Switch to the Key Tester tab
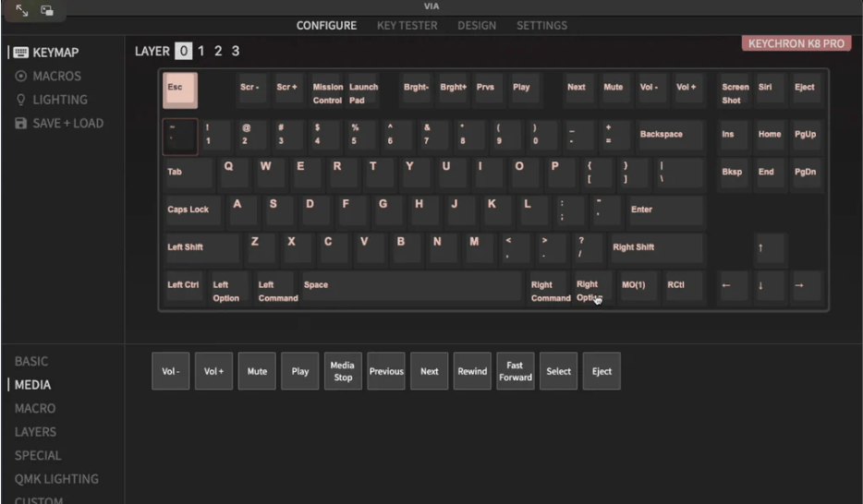 pos(407,25)
